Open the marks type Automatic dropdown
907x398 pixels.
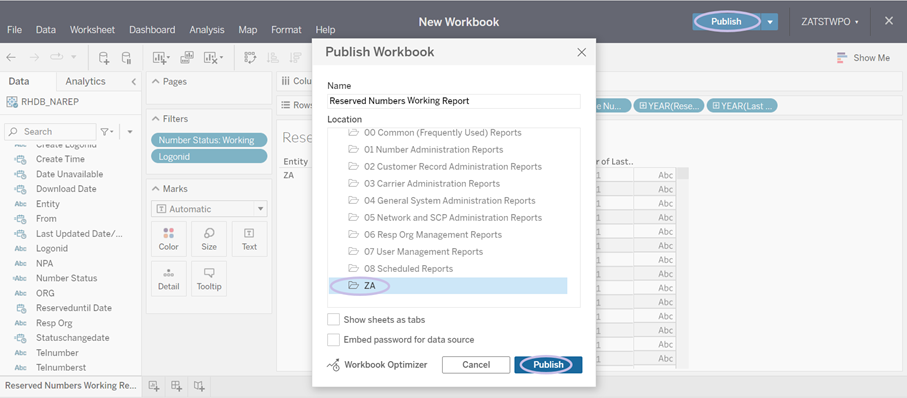(209, 209)
